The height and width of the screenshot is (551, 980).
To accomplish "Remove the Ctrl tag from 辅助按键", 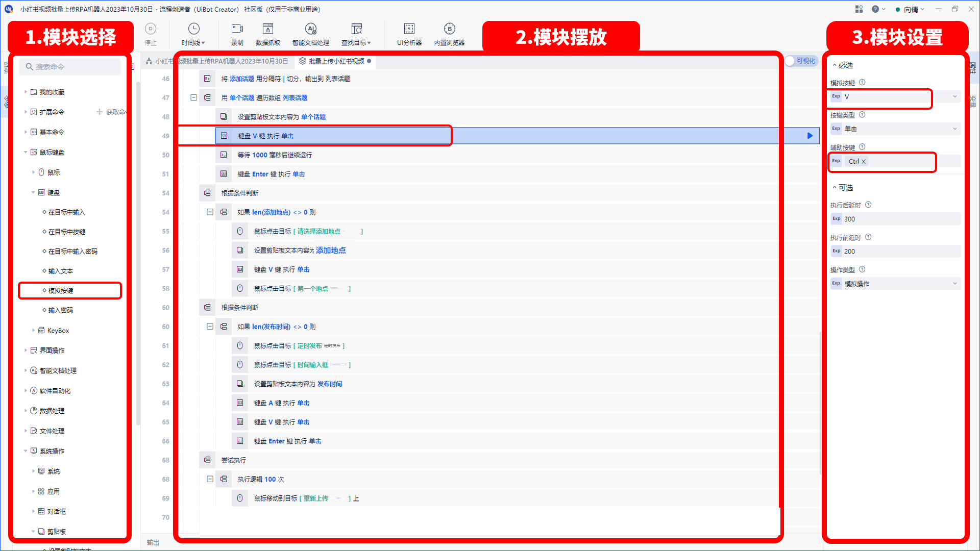I will tap(864, 162).
